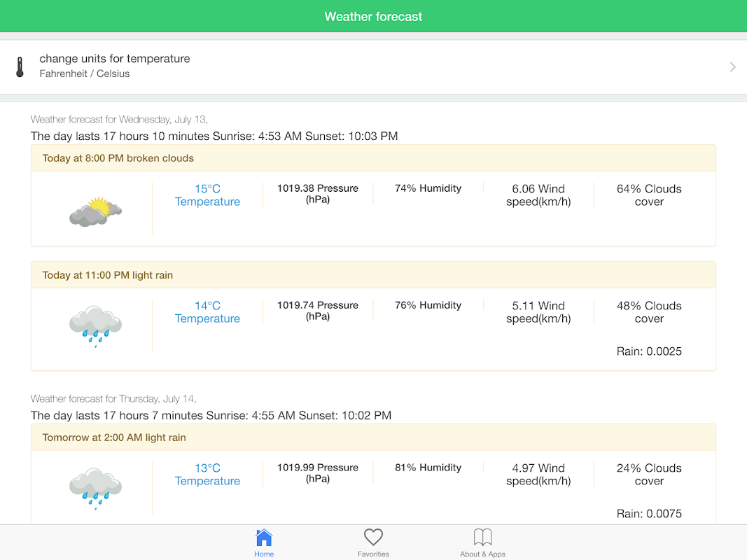This screenshot has width=747, height=560.
Task: Click the 13°C Temperature link
Action: tap(207, 475)
